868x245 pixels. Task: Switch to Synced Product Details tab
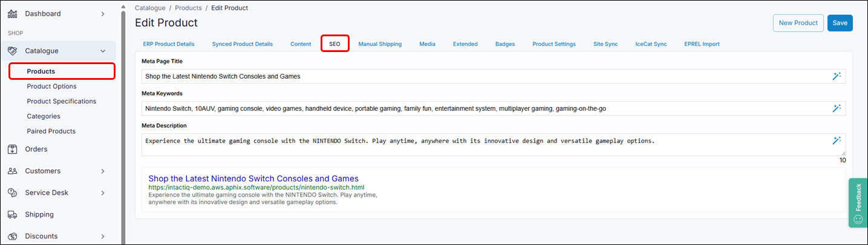tap(242, 44)
